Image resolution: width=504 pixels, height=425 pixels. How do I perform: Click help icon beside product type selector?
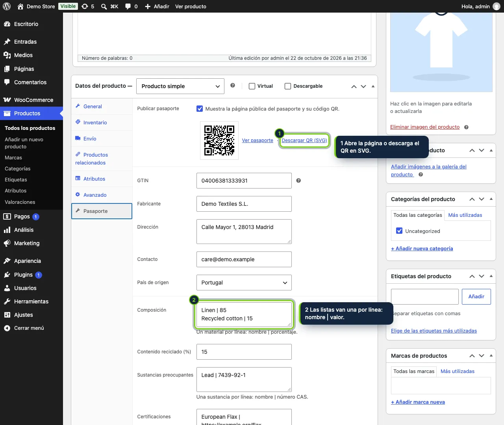(x=233, y=85)
